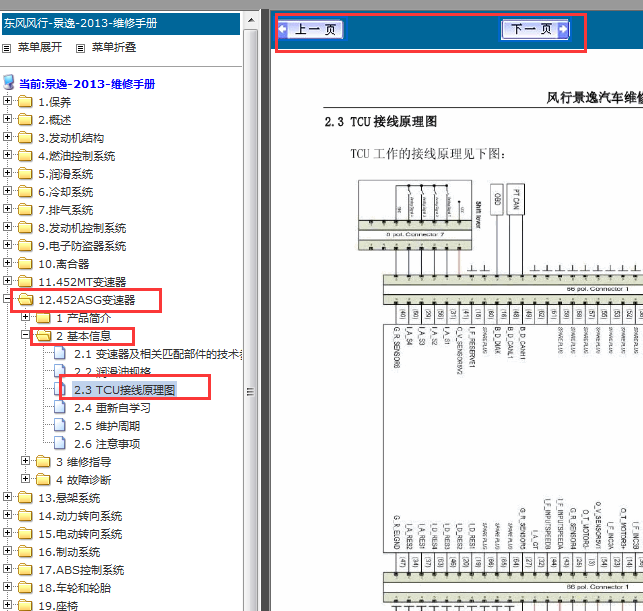This screenshot has height=611, width=643.
Task: Click open folder icon of 12.452ASG变速器
Action: pyautogui.click(x=25, y=300)
